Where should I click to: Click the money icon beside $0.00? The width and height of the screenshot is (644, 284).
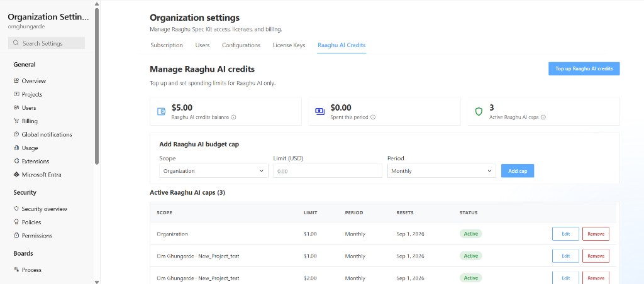[320, 111]
